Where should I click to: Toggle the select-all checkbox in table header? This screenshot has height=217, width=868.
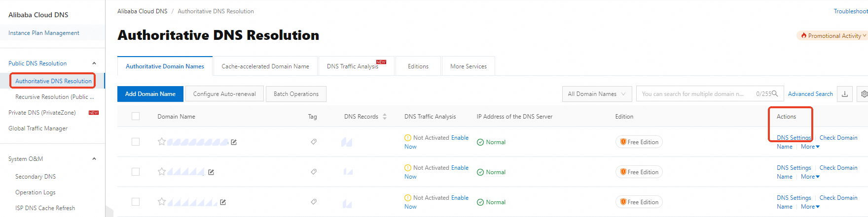click(136, 116)
